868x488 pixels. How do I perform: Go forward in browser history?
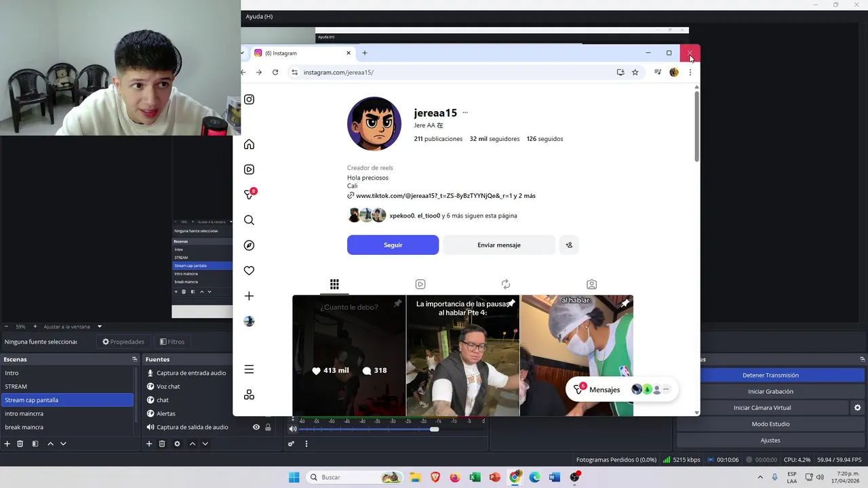point(258,72)
